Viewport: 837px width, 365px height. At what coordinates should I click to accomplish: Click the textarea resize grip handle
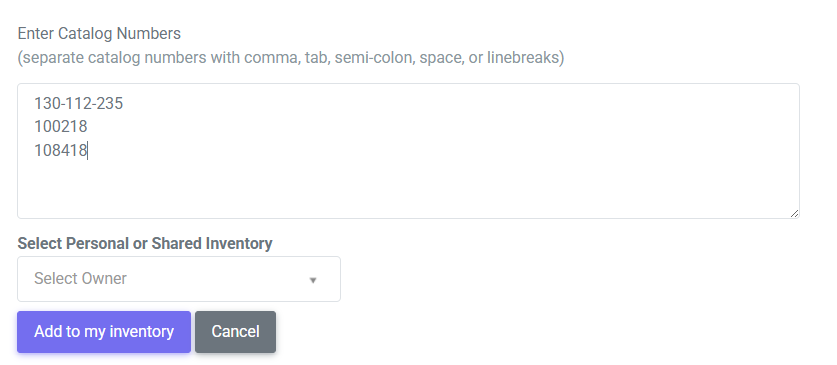click(794, 213)
